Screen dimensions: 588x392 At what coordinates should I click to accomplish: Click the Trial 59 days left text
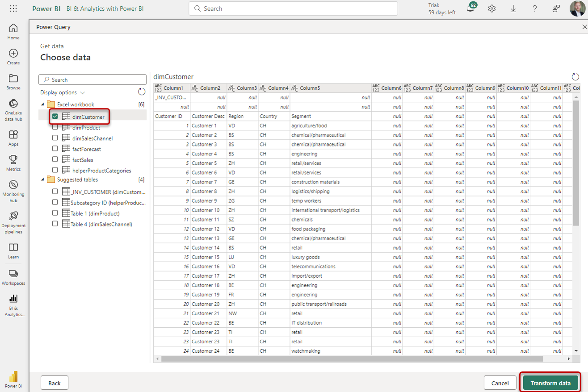click(x=441, y=9)
